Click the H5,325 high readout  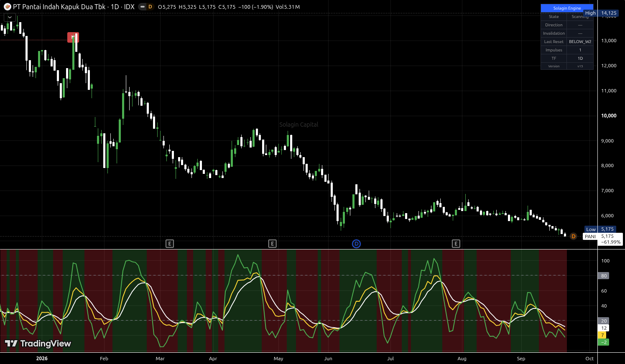[x=187, y=7]
